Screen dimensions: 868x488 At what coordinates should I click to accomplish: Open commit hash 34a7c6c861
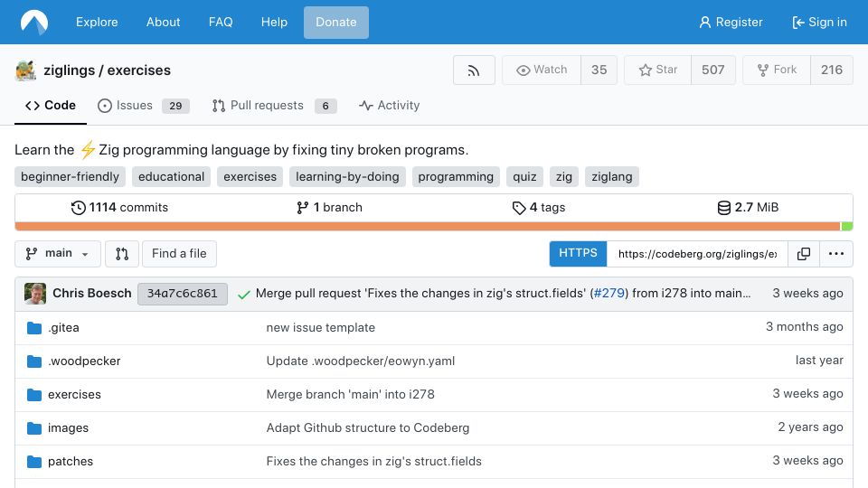[x=182, y=294]
